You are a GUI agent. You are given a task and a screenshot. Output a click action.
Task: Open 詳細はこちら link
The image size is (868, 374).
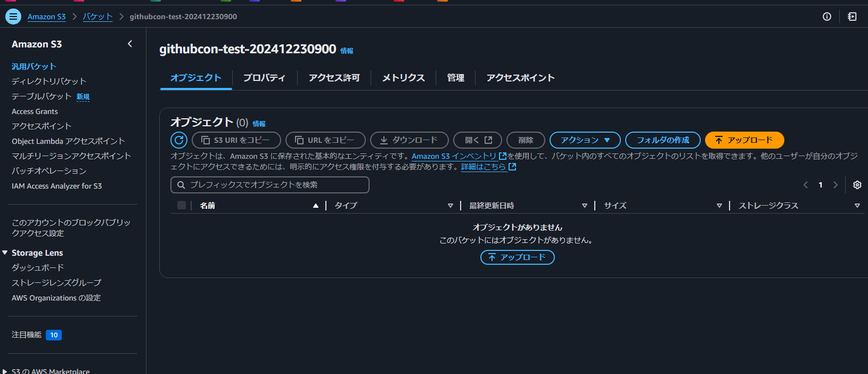pyautogui.click(x=484, y=167)
